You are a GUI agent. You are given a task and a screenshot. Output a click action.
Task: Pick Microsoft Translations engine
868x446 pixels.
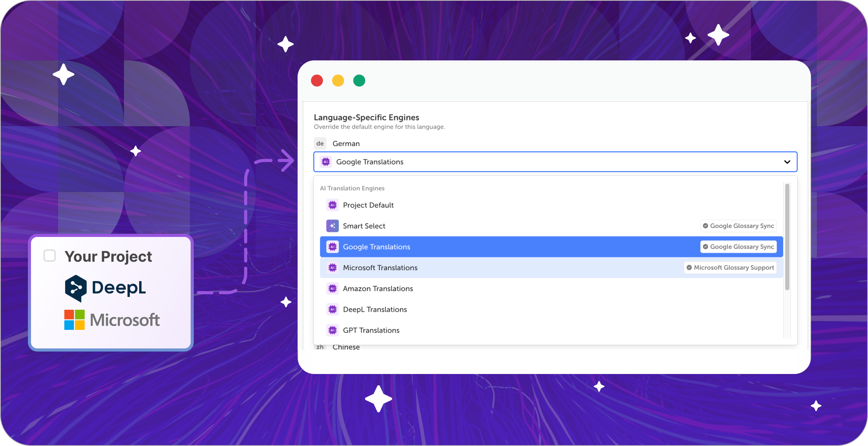(x=551, y=268)
